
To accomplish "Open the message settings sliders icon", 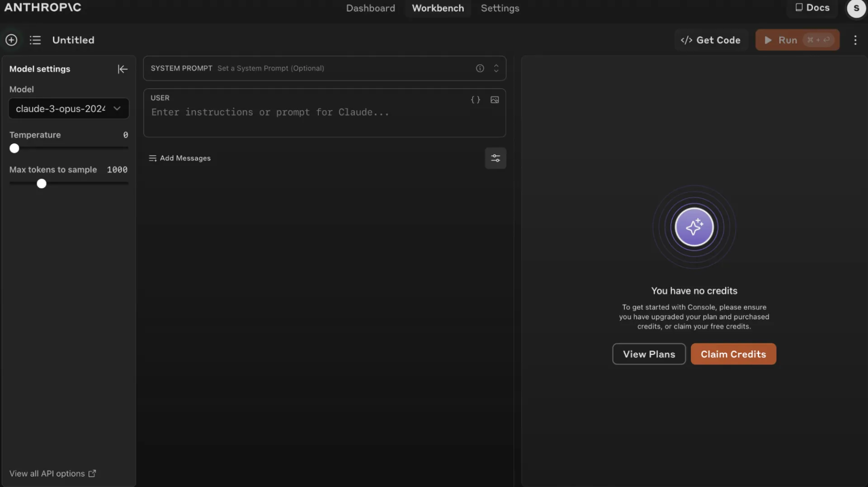I will pos(495,158).
